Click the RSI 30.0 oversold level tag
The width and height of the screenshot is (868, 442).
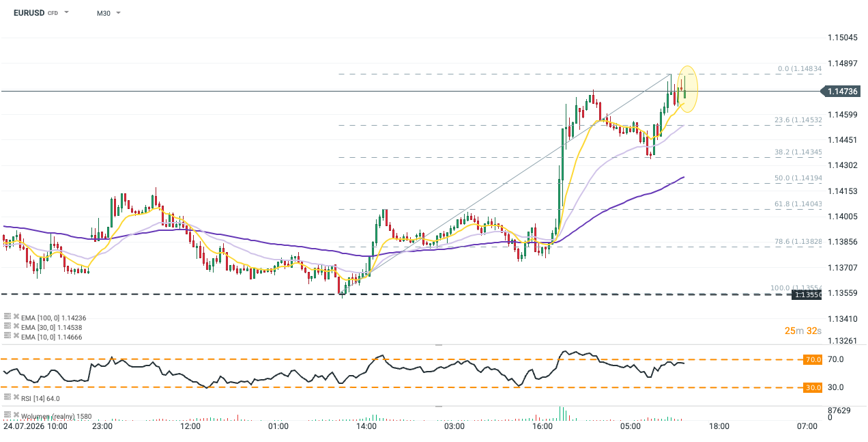813,387
